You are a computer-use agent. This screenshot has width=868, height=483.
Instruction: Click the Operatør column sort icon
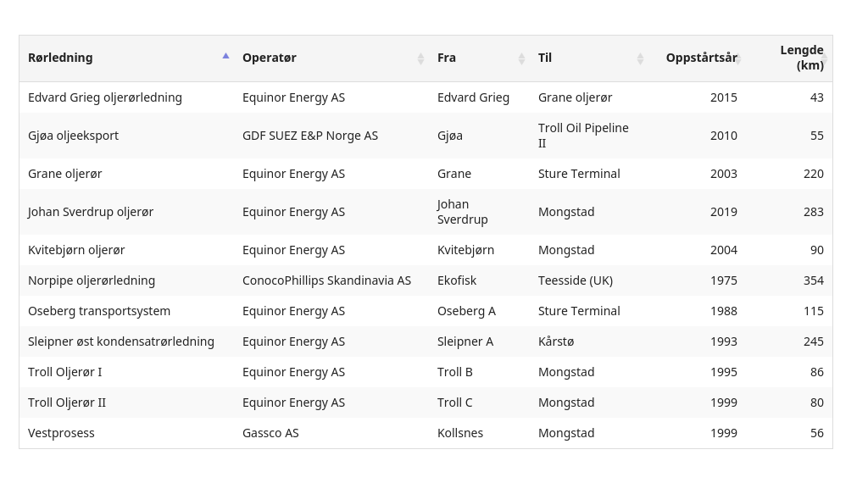tap(420, 58)
